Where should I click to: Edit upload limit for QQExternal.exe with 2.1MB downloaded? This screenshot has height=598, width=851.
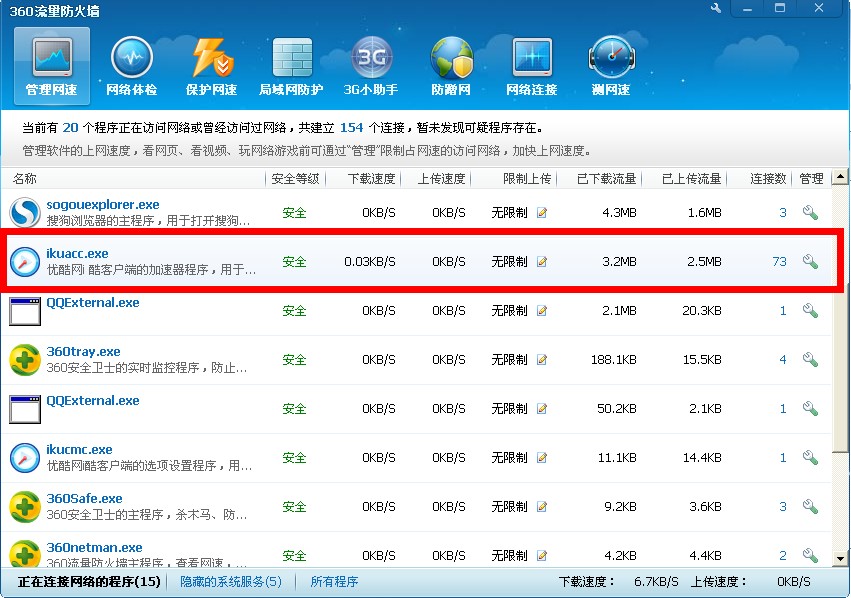click(541, 310)
